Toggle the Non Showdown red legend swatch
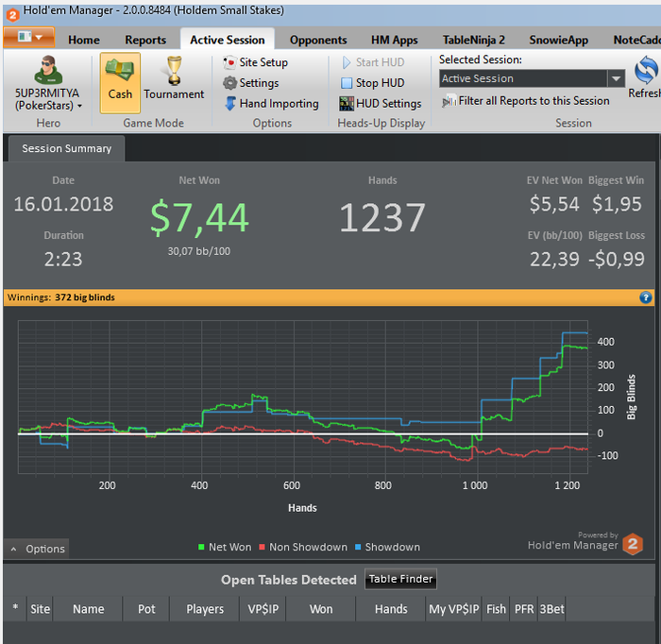The width and height of the screenshot is (661, 644). pos(262,547)
